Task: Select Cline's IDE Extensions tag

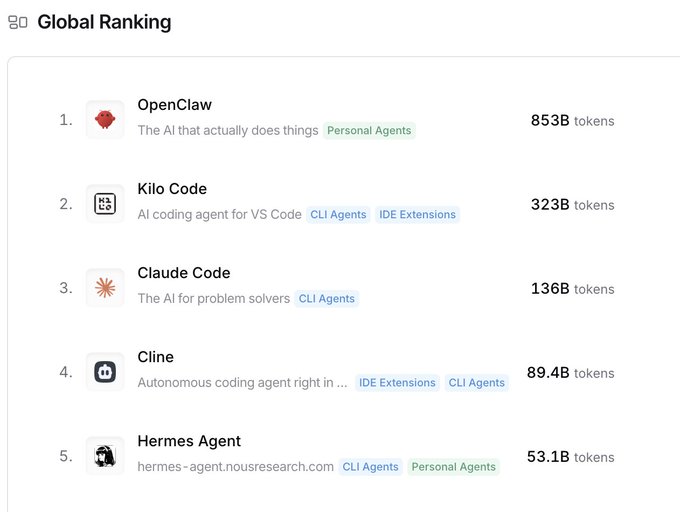Action: tap(397, 383)
